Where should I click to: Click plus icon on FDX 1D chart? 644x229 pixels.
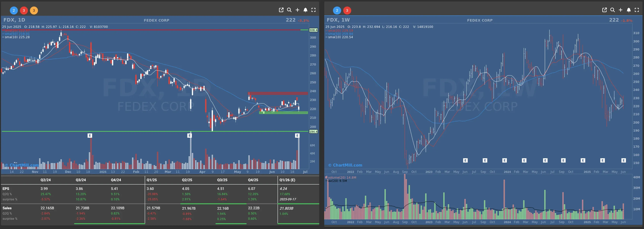297,10
